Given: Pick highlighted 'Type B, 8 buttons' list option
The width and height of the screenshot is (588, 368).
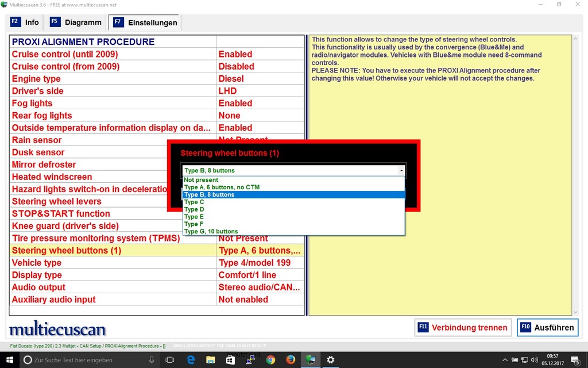Looking at the screenshot, I should click(x=293, y=194).
